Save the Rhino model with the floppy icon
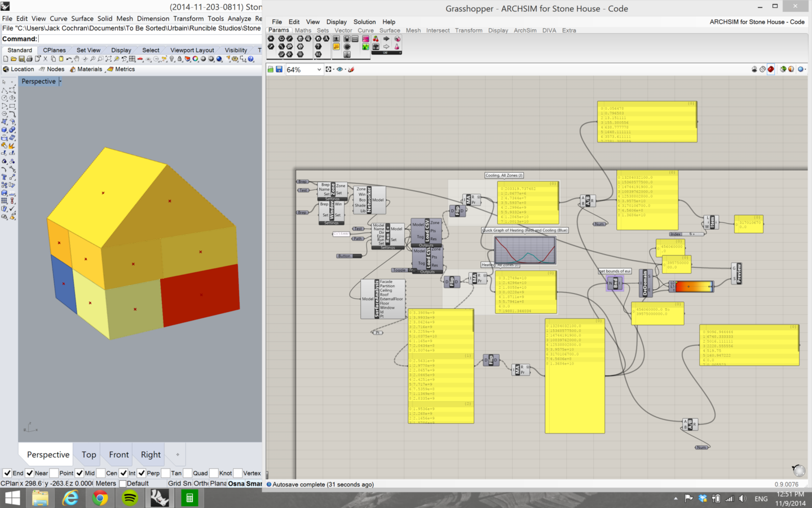This screenshot has width=812, height=508. [x=21, y=59]
